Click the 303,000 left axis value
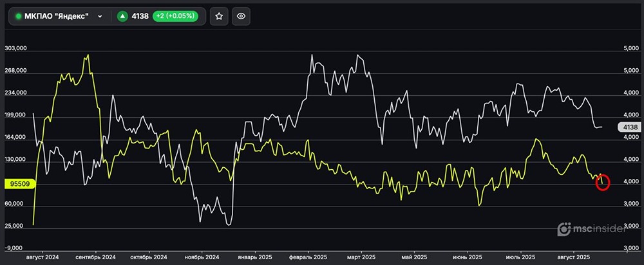644x265 pixels. [15, 48]
